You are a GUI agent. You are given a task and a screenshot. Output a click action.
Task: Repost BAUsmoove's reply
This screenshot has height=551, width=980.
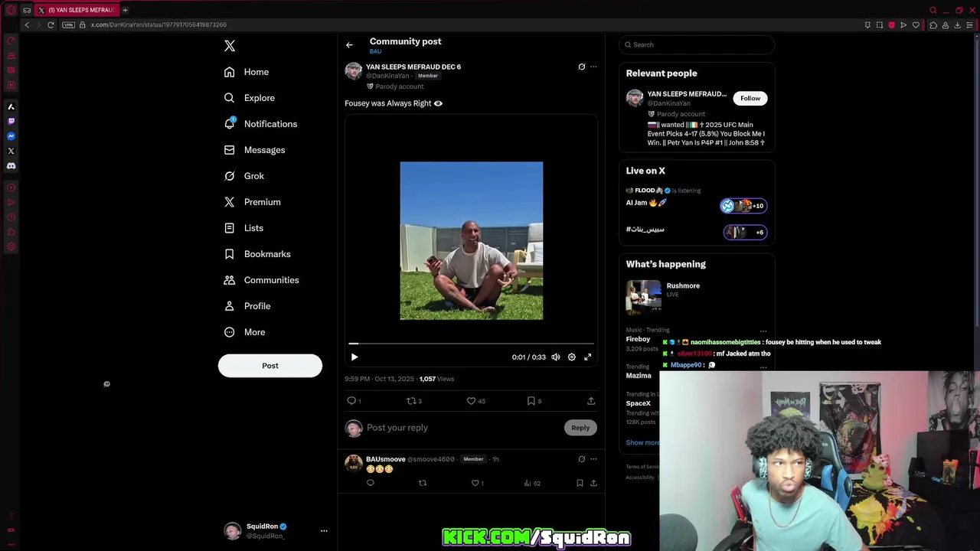pyautogui.click(x=423, y=483)
